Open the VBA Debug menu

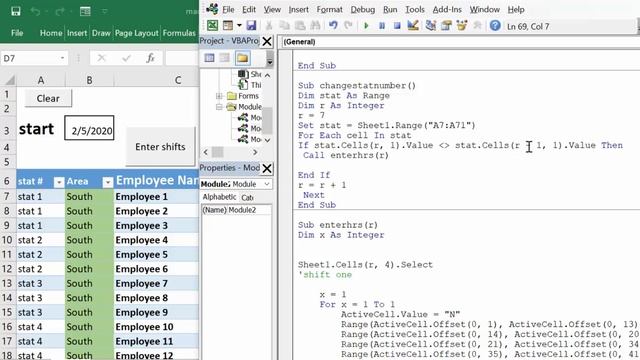click(362, 9)
